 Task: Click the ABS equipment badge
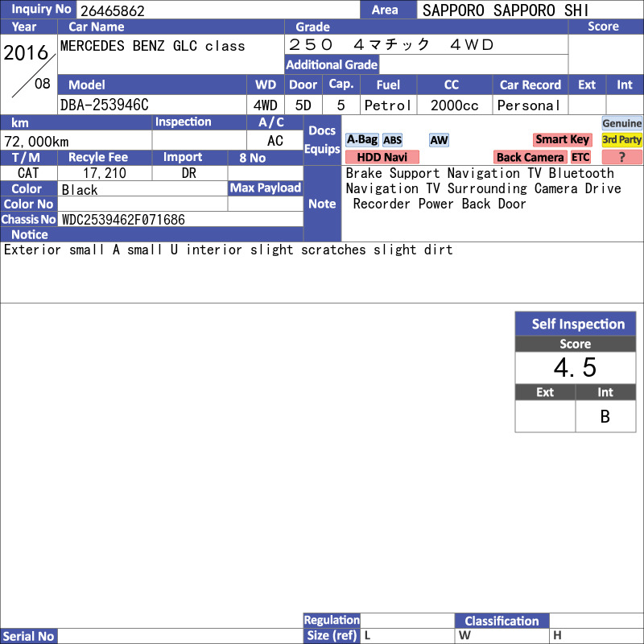coord(392,140)
